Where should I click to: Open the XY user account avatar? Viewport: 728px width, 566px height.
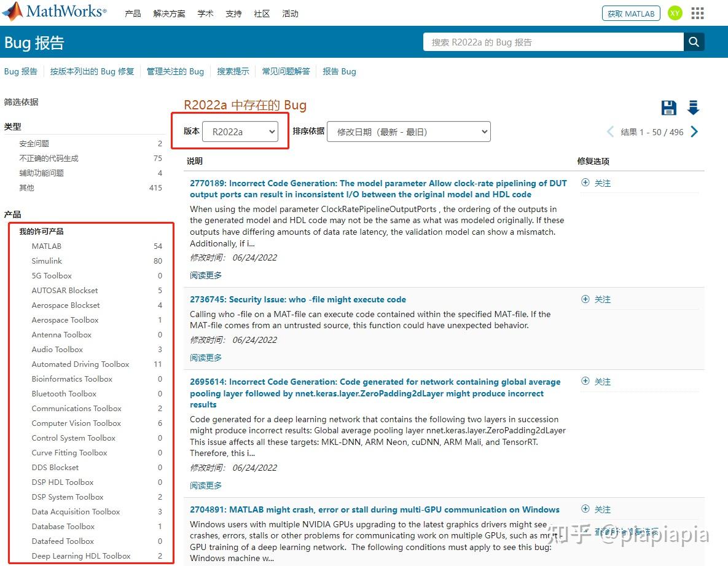[x=675, y=13]
